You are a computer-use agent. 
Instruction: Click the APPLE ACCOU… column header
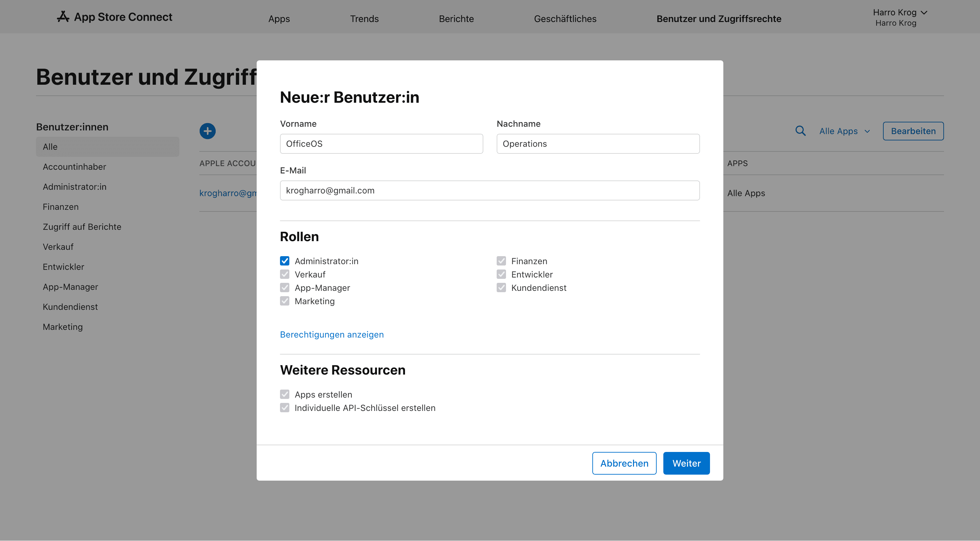(x=227, y=163)
